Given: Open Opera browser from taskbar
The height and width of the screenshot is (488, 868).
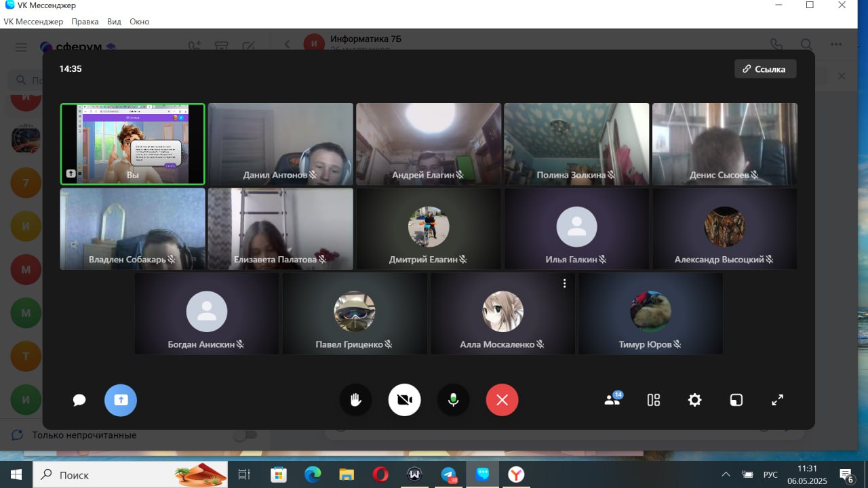Looking at the screenshot, I should [x=380, y=474].
